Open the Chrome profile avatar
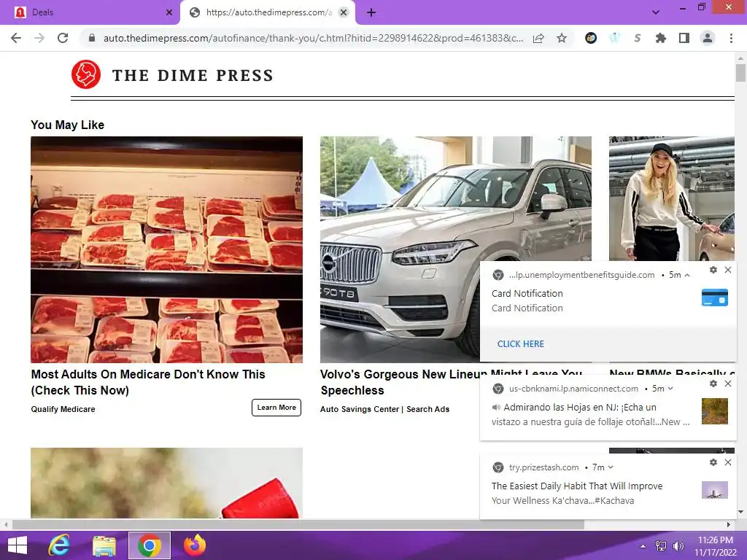This screenshot has width=747, height=560. pyautogui.click(x=708, y=38)
